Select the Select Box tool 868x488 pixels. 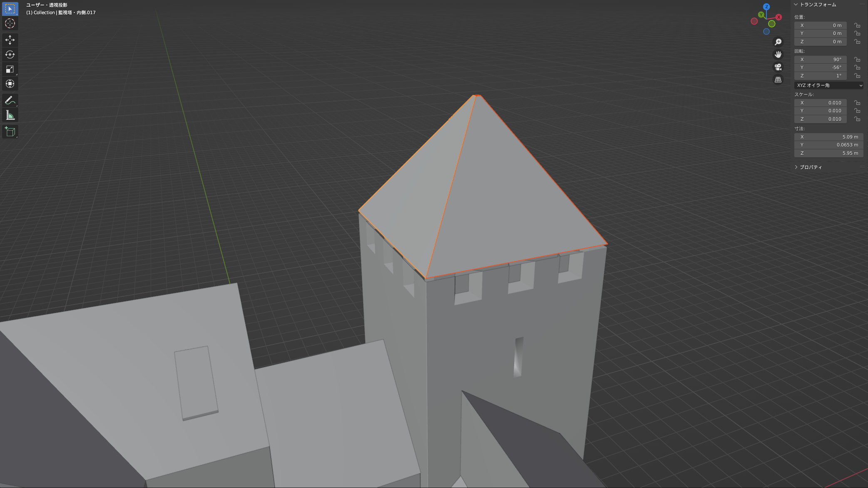coord(10,9)
